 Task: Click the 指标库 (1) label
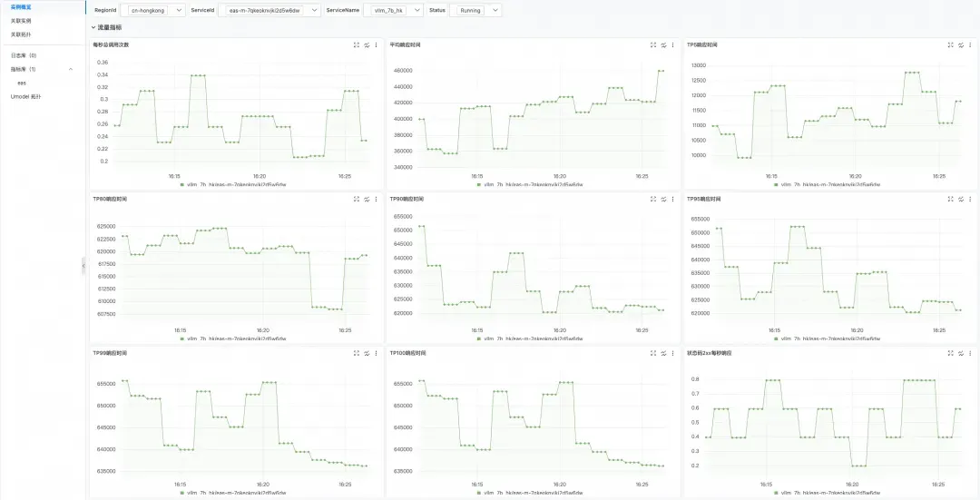[23, 69]
